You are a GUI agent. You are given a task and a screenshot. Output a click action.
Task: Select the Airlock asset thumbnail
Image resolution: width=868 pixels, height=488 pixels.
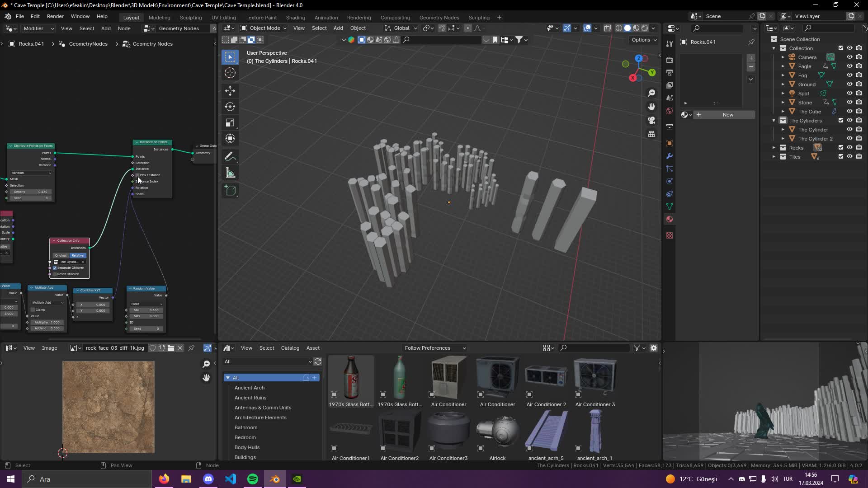click(497, 430)
